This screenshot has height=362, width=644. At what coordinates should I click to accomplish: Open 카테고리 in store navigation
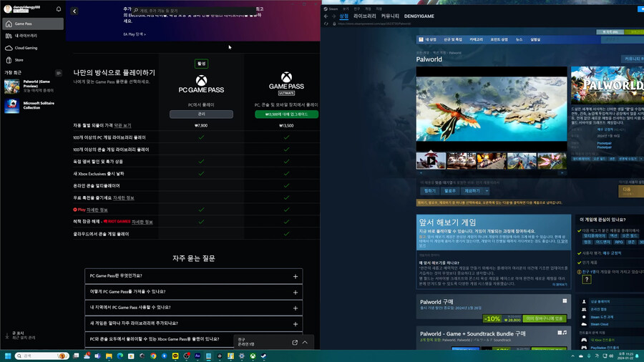tap(476, 40)
